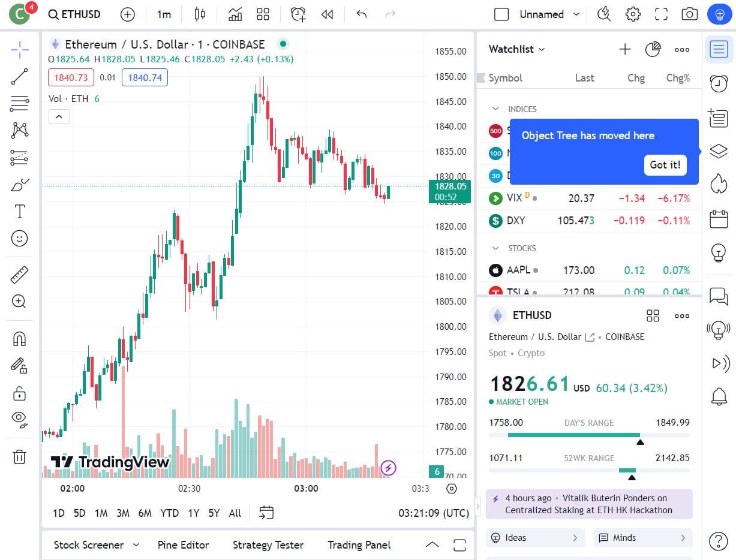
Task: Toggle magnet mode on
Action: pyautogui.click(x=19, y=339)
